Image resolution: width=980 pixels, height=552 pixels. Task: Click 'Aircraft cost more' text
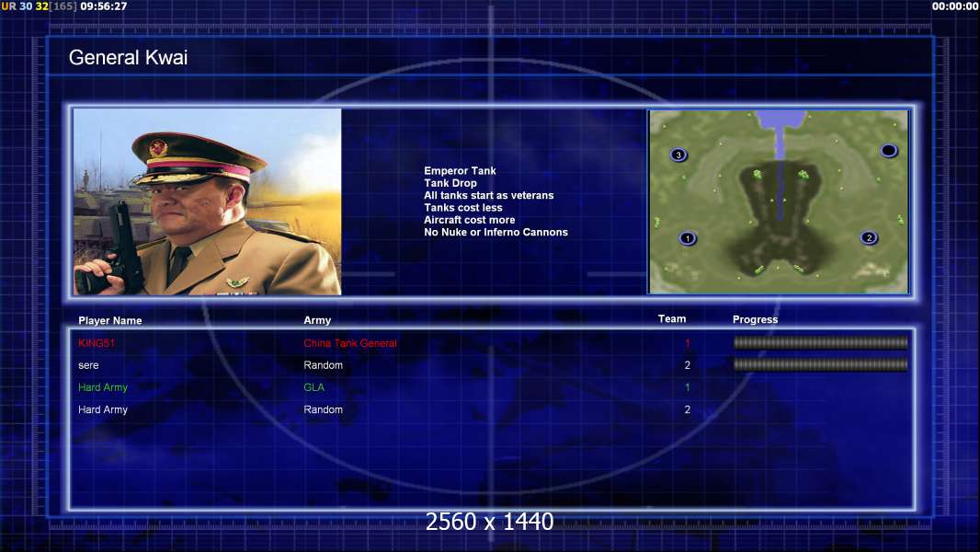tap(470, 220)
